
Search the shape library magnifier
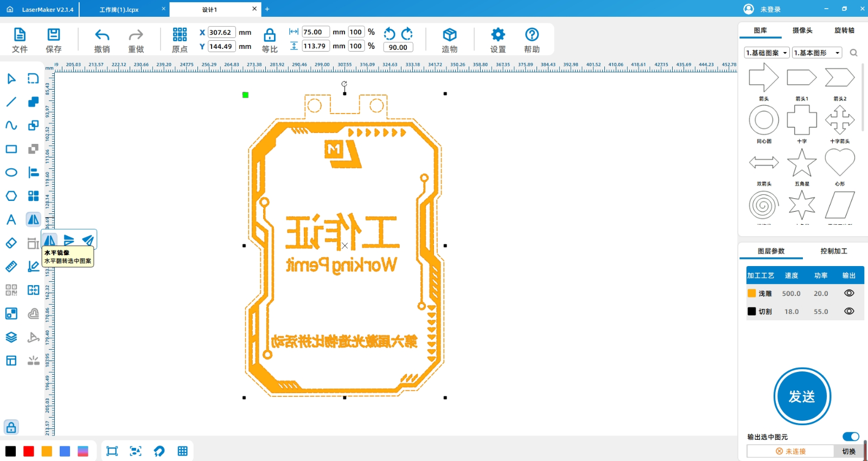point(853,53)
